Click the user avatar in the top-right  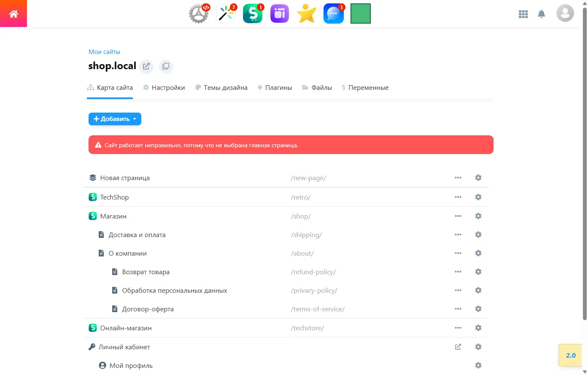coord(565,14)
